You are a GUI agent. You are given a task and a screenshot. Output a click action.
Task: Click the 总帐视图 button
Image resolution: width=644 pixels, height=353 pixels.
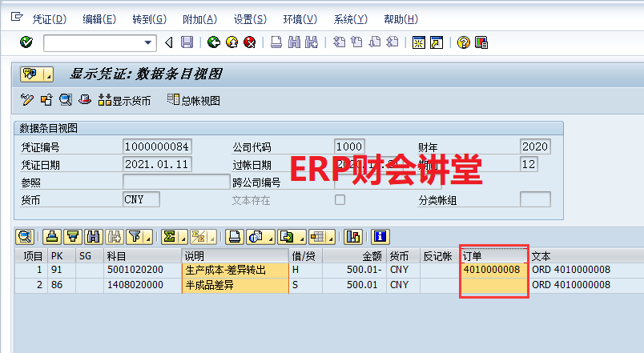click(193, 101)
